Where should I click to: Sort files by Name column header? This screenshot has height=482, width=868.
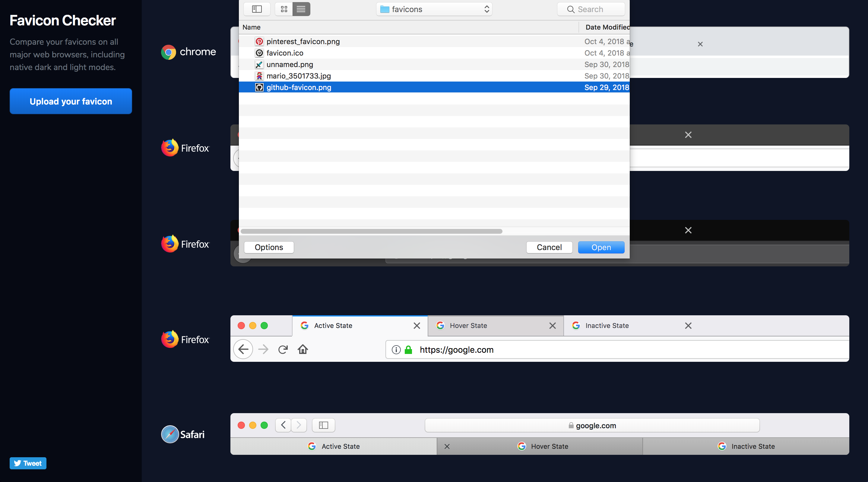click(x=251, y=27)
